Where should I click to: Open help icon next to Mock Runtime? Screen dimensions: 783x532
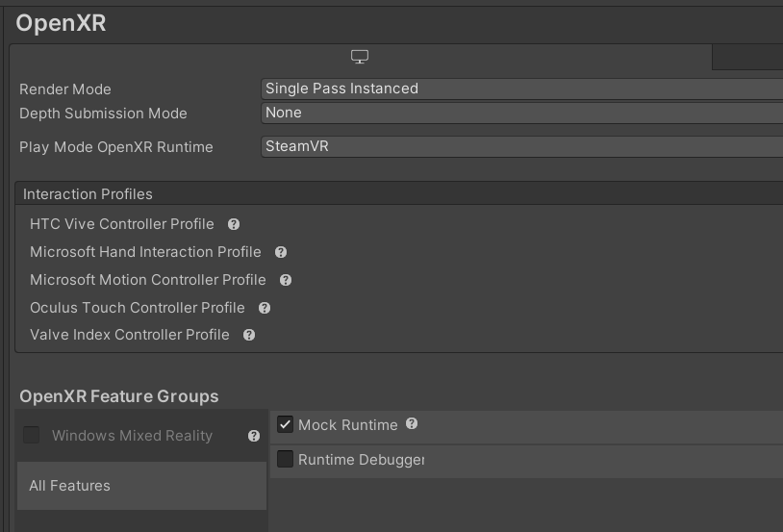coord(412,424)
